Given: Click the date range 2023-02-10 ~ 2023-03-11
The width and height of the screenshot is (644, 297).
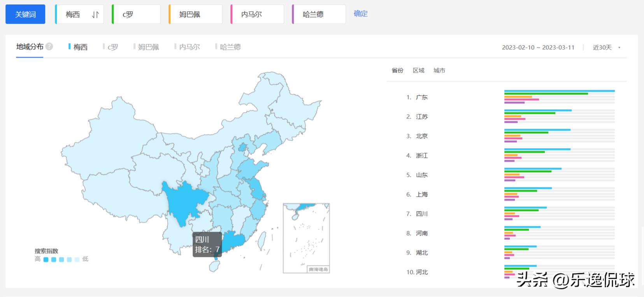Looking at the screenshot, I should [538, 47].
